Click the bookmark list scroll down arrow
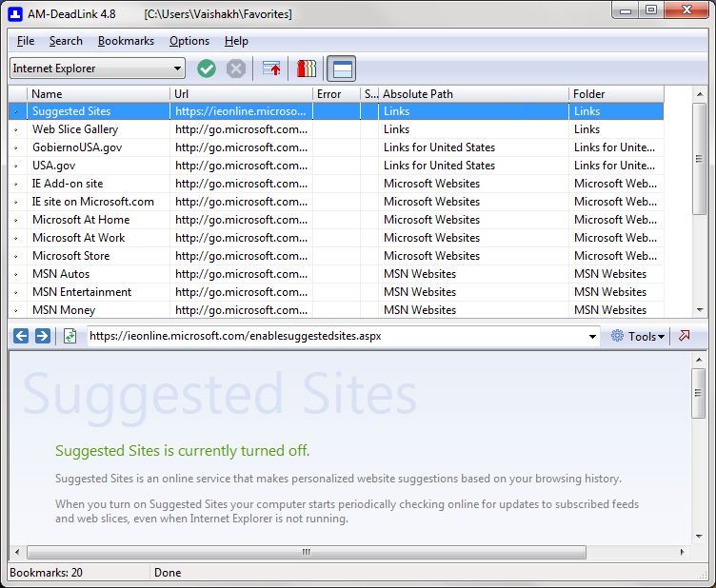 point(700,310)
